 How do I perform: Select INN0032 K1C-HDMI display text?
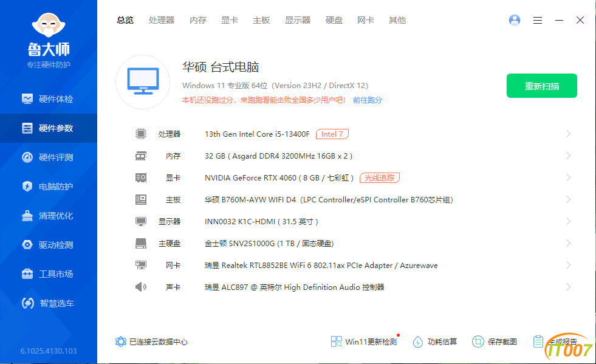click(x=261, y=221)
